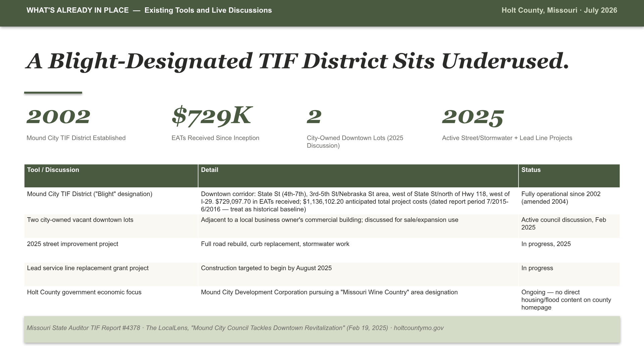Click the large "2002" statistic
The height and width of the screenshot is (362, 644).
click(x=58, y=117)
